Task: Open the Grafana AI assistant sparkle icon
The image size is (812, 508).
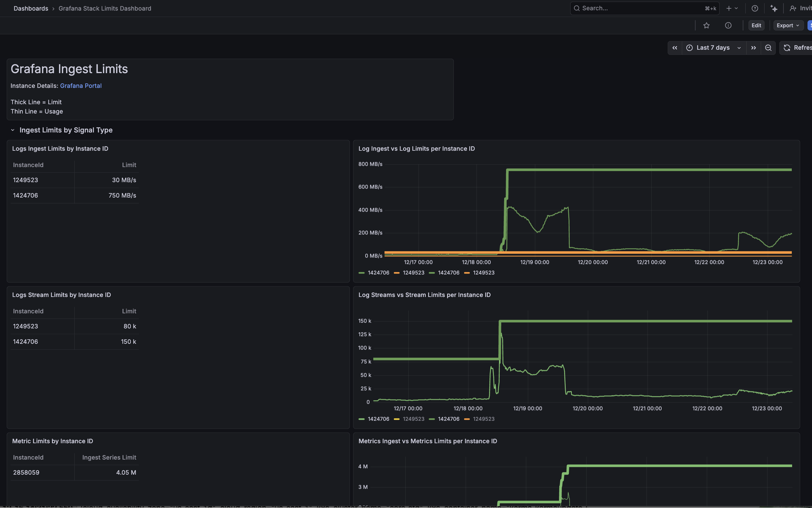Action: tap(774, 8)
